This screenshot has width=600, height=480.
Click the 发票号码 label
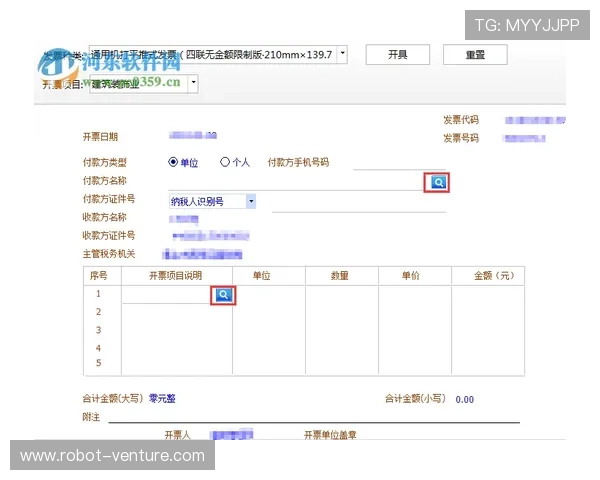(x=461, y=138)
